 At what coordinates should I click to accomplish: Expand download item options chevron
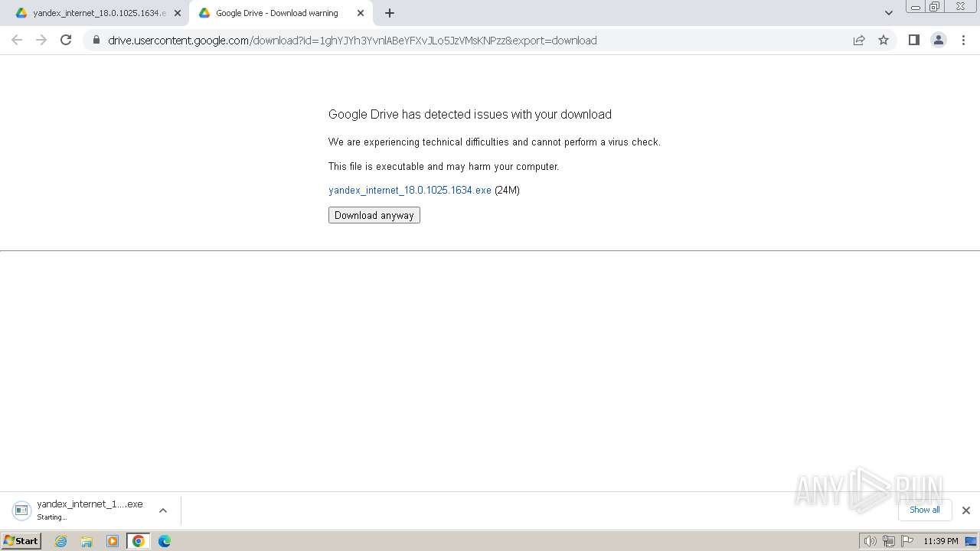(x=163, y=510)
